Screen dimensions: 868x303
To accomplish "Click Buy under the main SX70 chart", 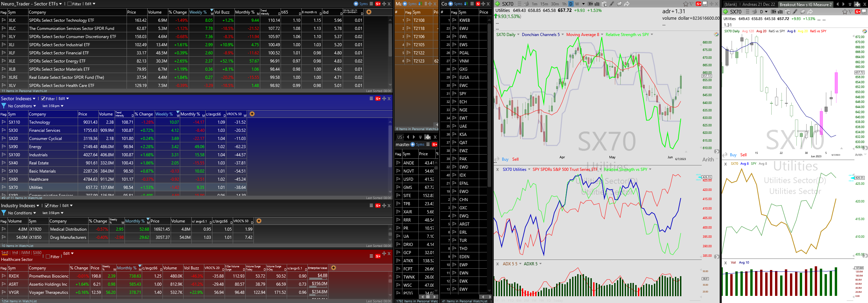I will [x=505, y=159].
